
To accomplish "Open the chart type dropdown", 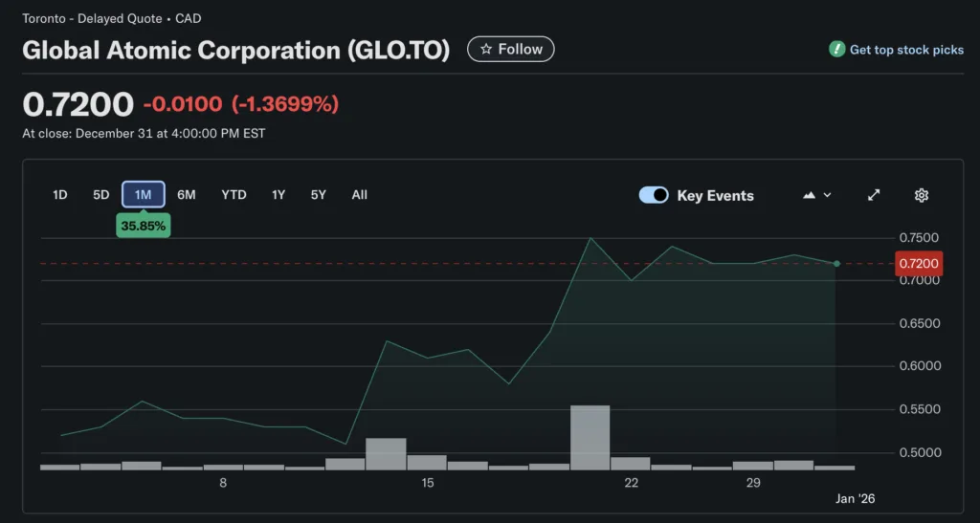I will coord(816,195).
